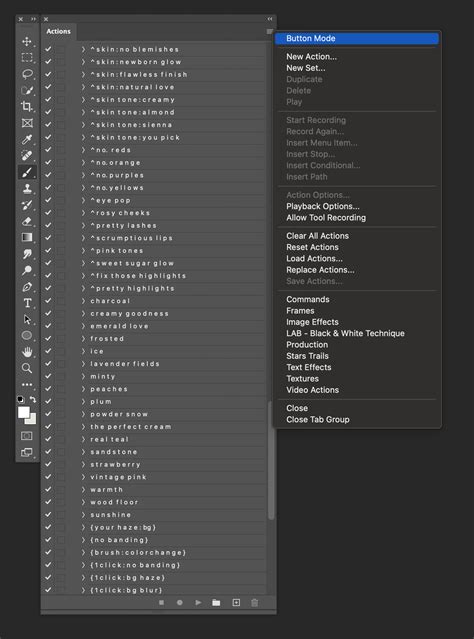The image size is (474, 639).
Task: Expand the {brush:colorchange} action
Action: [x=84, y=552]
